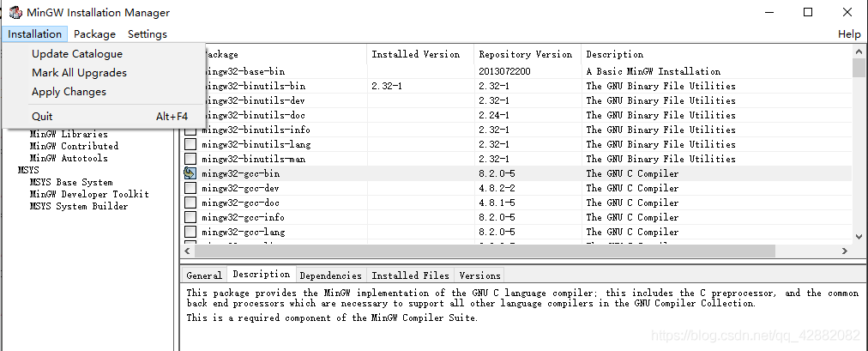
Task: Select Mark All Upgrades menu entry
Action: click(x=79, y=73)
